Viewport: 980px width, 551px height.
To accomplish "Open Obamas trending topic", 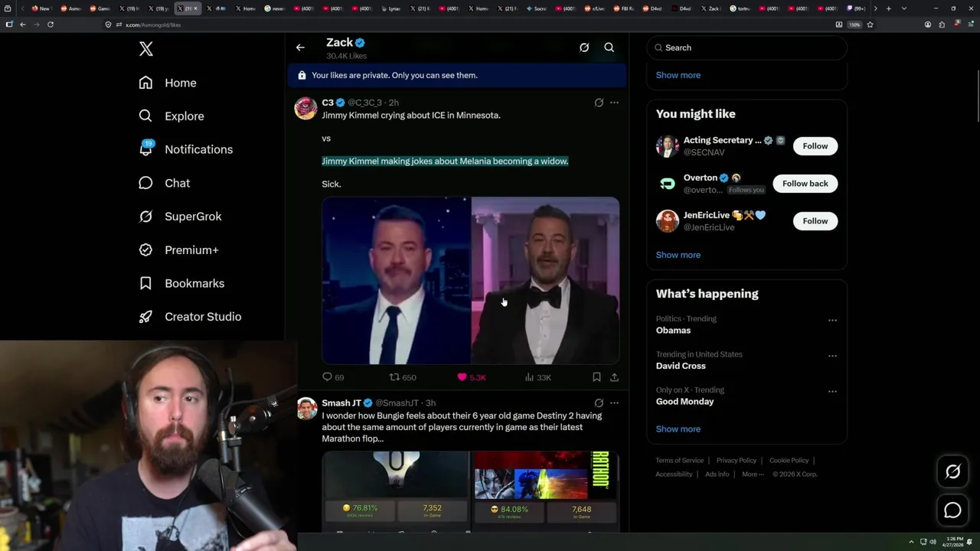I will pos(673,331).
